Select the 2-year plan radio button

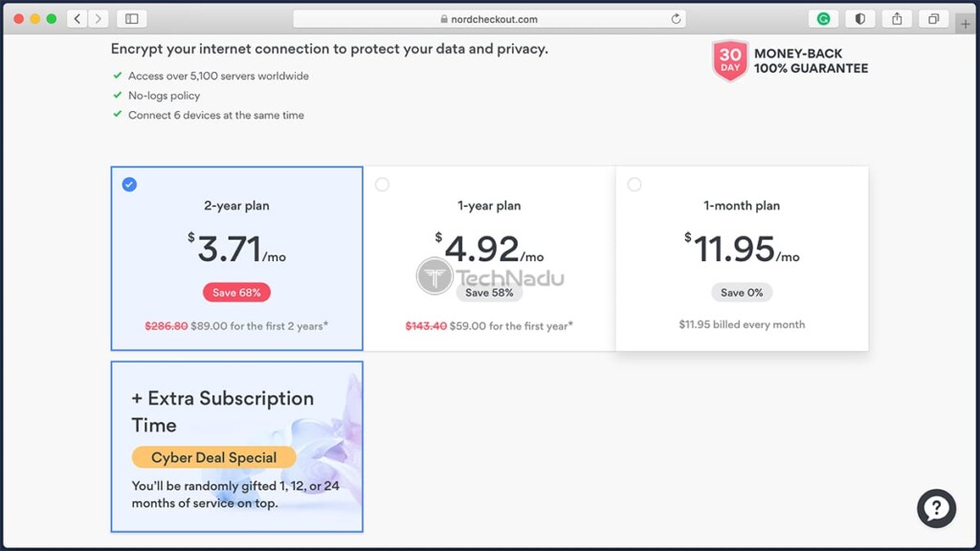coord(129,185)
